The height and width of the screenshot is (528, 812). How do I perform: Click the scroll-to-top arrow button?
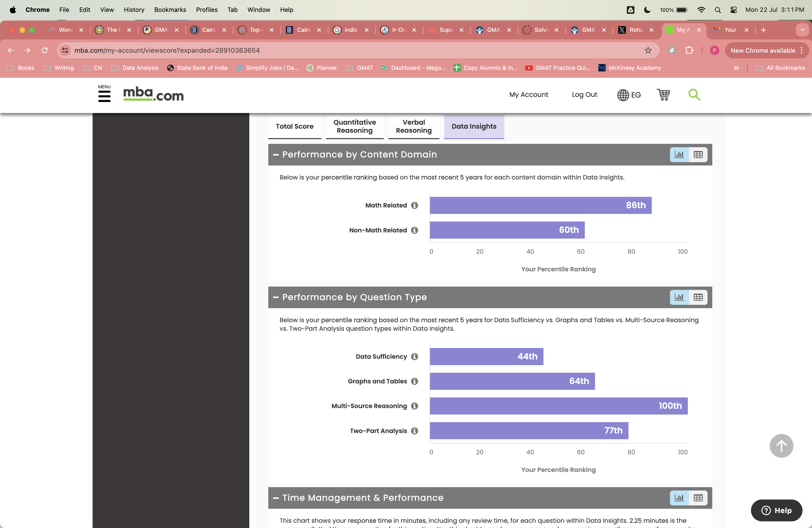coord(781,446)
